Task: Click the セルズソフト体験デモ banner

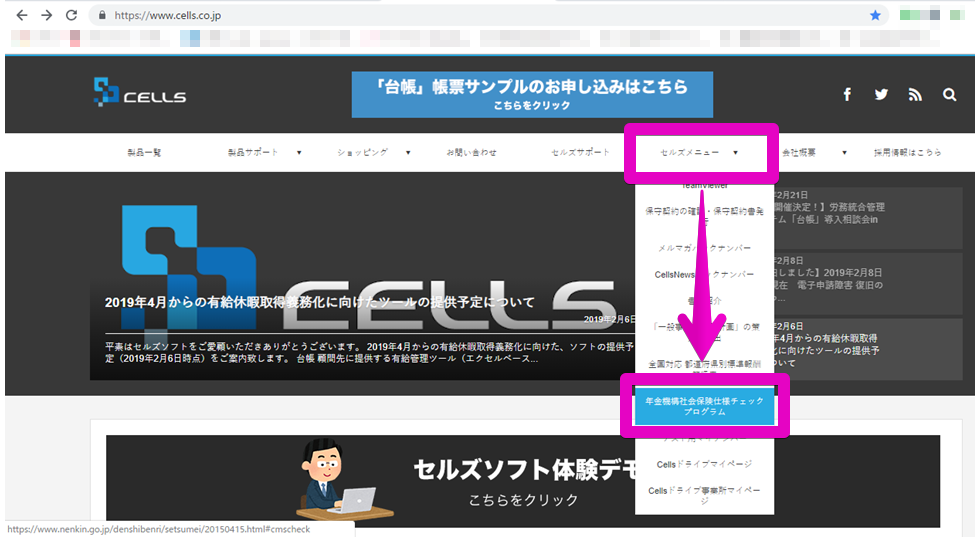Action: (523, 481)
